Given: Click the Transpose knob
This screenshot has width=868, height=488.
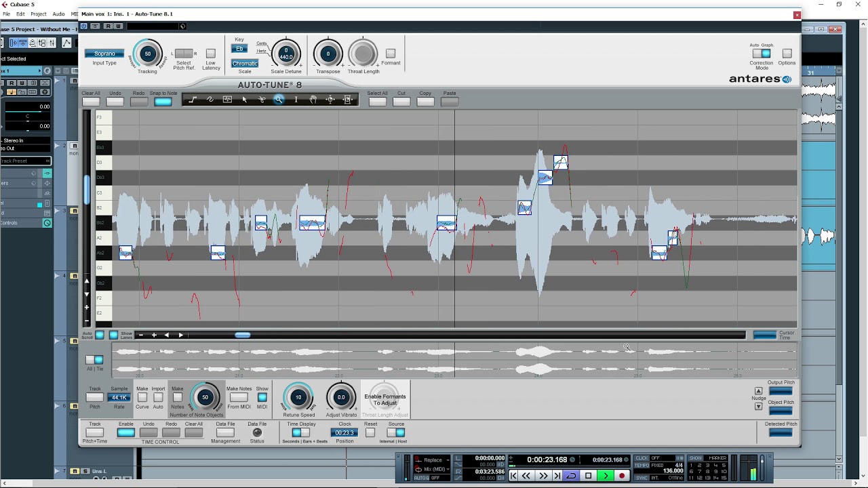Looking at the screenshot, I should tap(328, 54).
